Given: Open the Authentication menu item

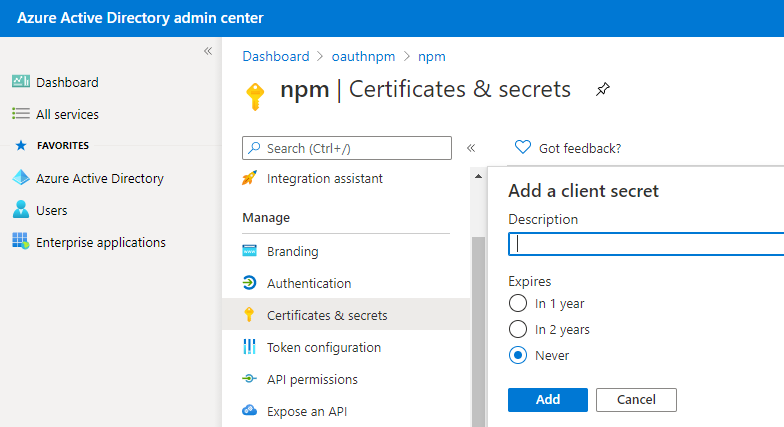Looking at the screenshot, I should (x=308, y=283).
